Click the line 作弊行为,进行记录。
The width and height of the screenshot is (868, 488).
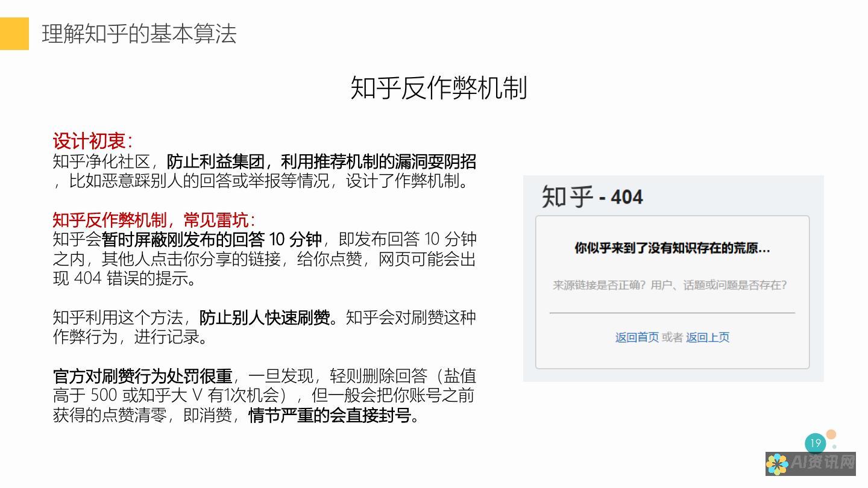pyautogui.click(x=130, y=337)
